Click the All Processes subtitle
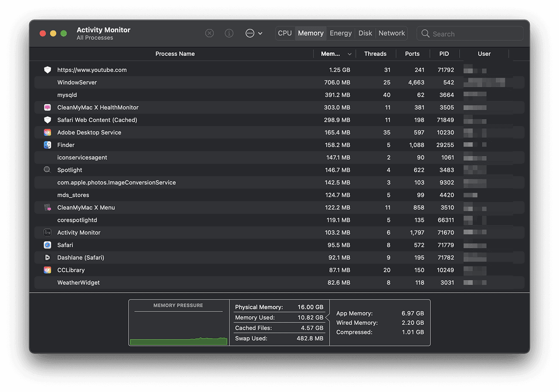 [95, 38]
